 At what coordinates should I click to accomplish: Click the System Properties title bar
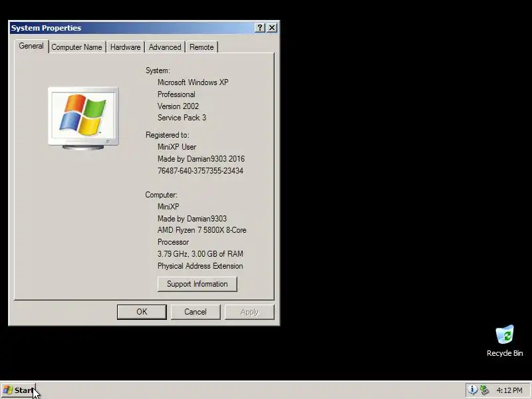point(132,28)
